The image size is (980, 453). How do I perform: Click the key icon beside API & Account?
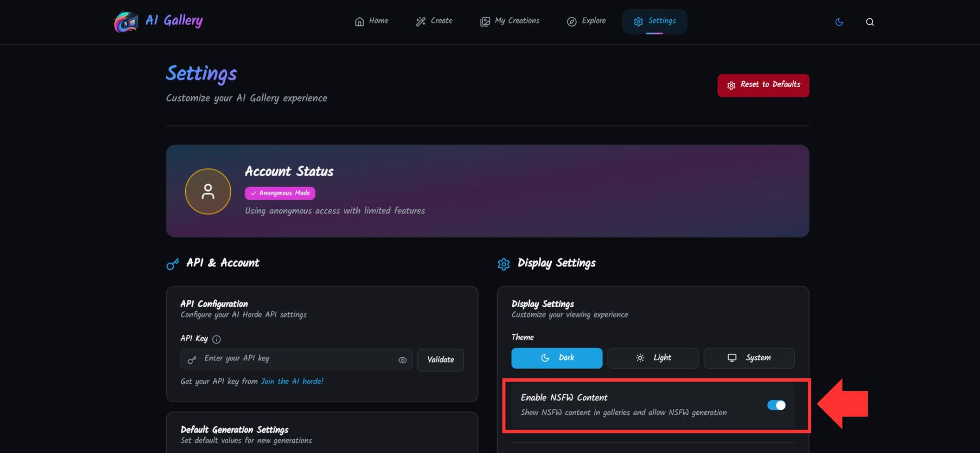point(172,264)
